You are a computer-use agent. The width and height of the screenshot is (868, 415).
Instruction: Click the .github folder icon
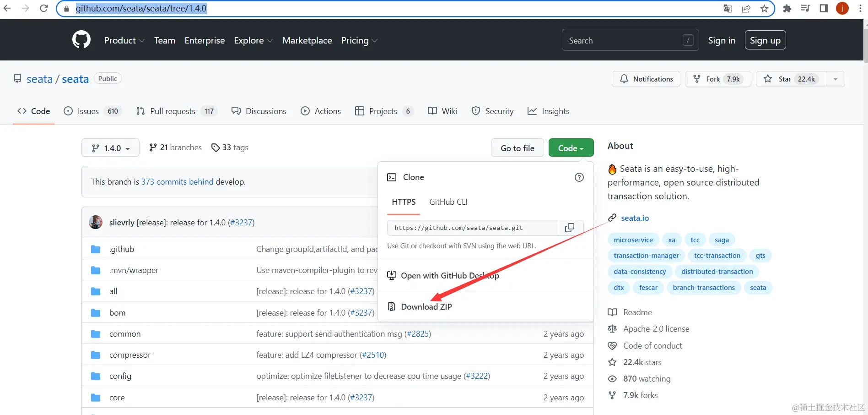click(96, 249)
